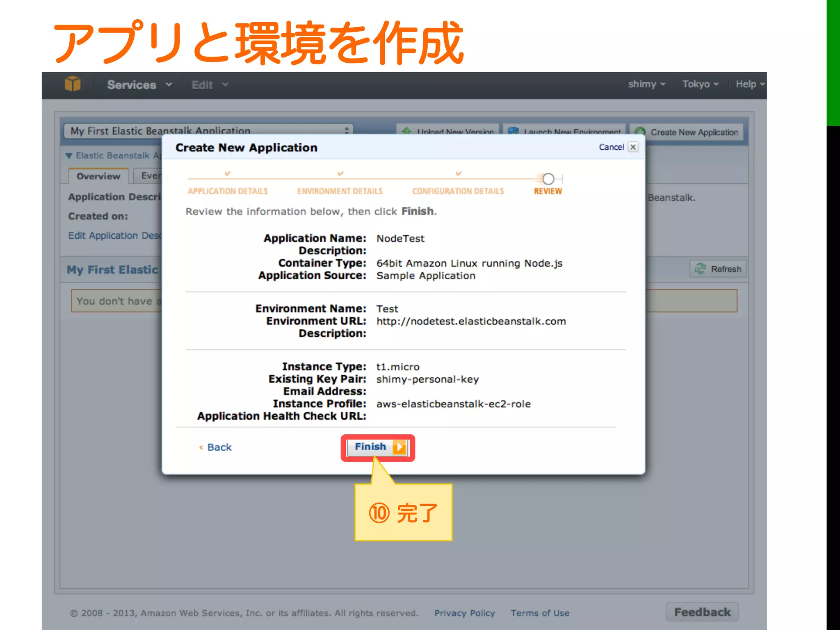Click the X icon beside Cancel
This screenshot has height=630, width=840.
[x=633, y=147]
